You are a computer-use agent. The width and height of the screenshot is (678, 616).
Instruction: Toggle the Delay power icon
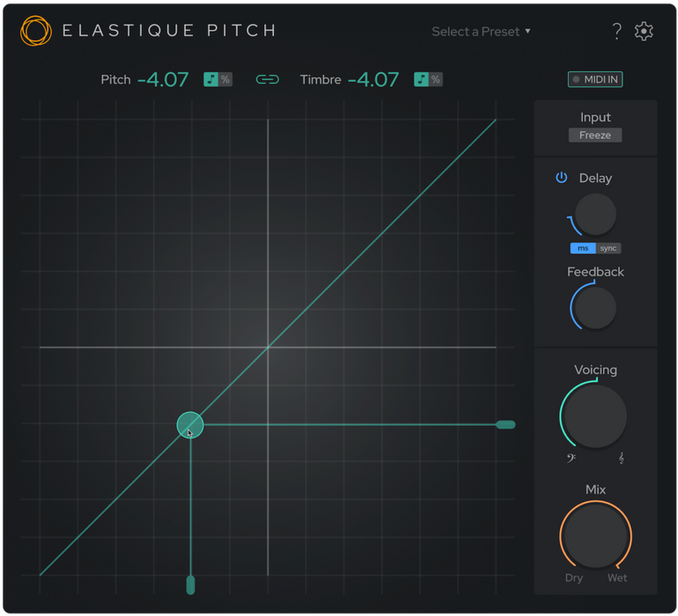pyautogui.click(x=561, y=178)
